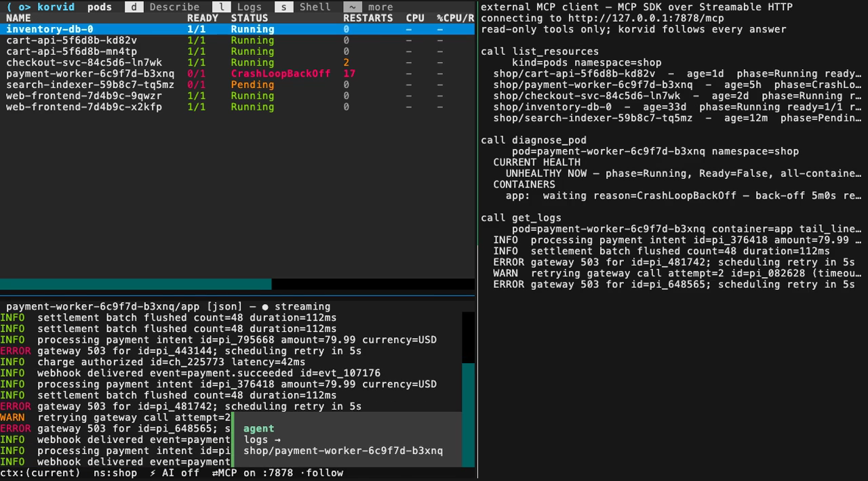Sort by the CPU column header
868x481 pixels.
click(415, 18)
